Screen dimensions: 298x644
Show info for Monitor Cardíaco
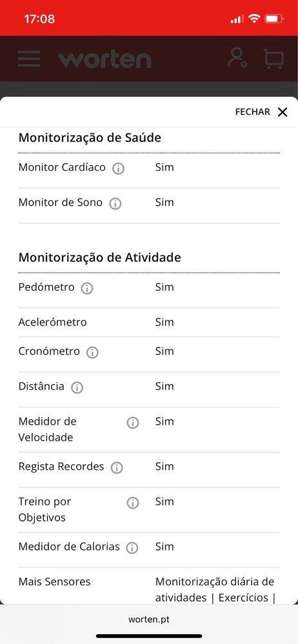tap(119, 168)
